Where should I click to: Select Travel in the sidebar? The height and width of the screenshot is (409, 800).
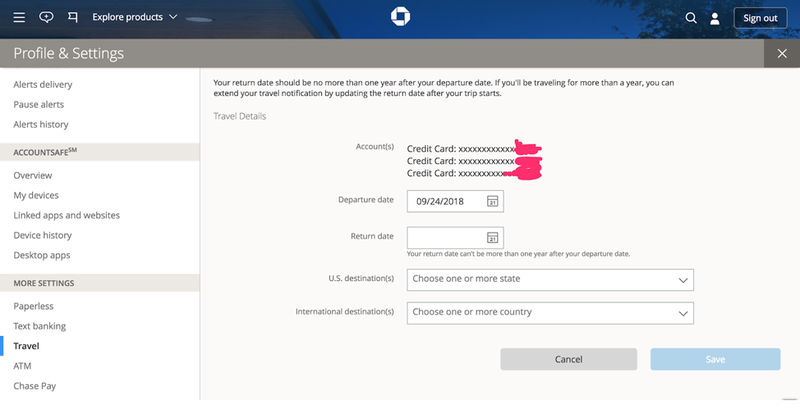point(26,346)
